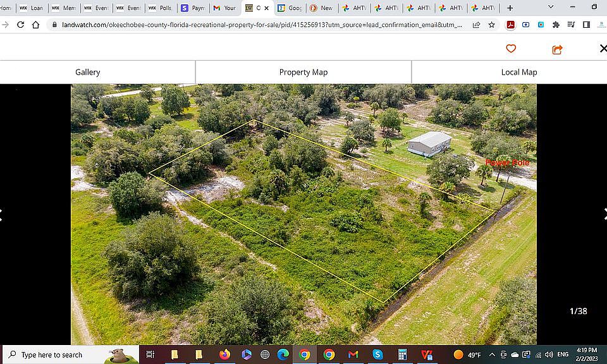Open the Extensions puzzle menu
The image size is (607, 364).
click(x=556, y=25)
